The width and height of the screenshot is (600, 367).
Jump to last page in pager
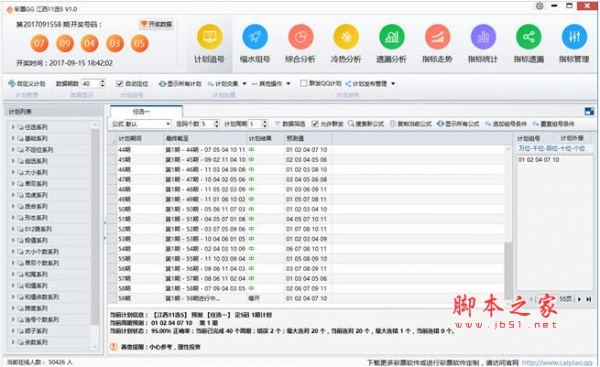point(589,299)
